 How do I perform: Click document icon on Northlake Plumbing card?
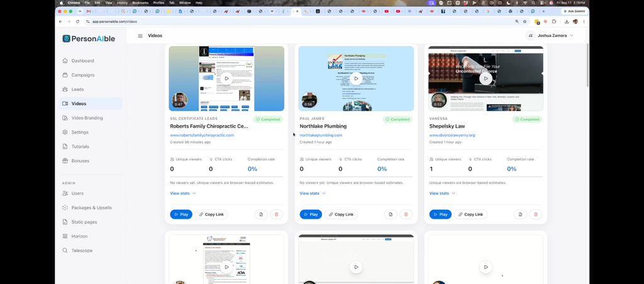(x=391, y=214)
